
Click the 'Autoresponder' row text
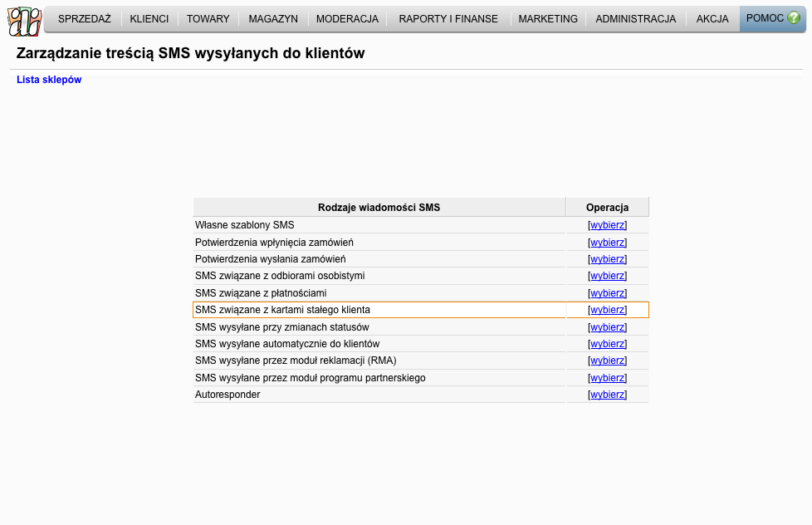point(227,395)
